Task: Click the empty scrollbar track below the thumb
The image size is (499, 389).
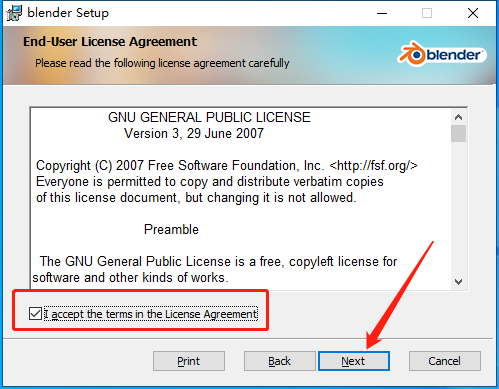Action: pos(459,208)
